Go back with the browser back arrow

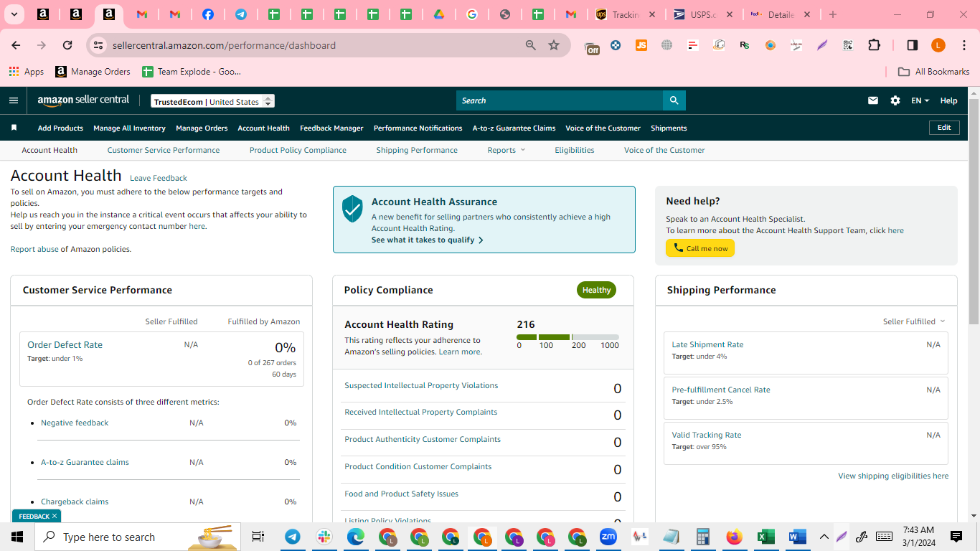16,45
